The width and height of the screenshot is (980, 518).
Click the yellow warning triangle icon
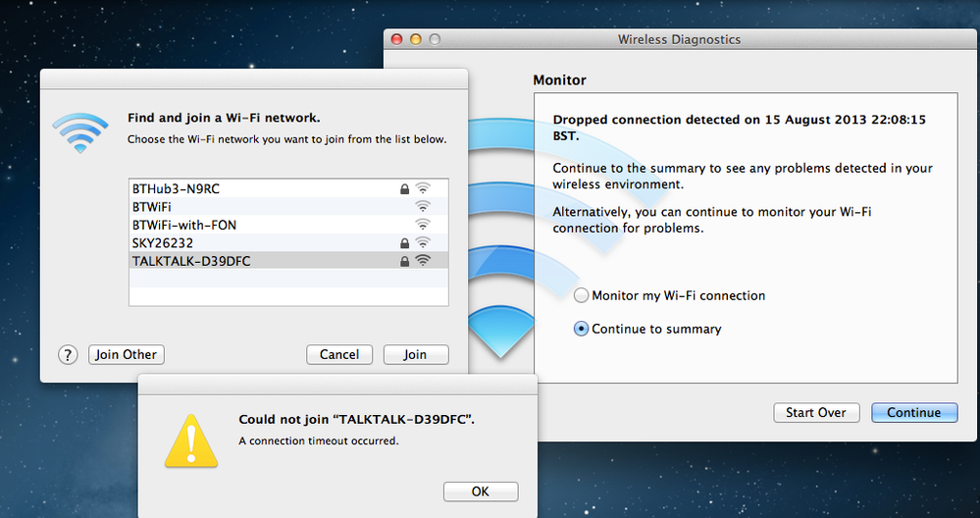click(x=192, y=438)
